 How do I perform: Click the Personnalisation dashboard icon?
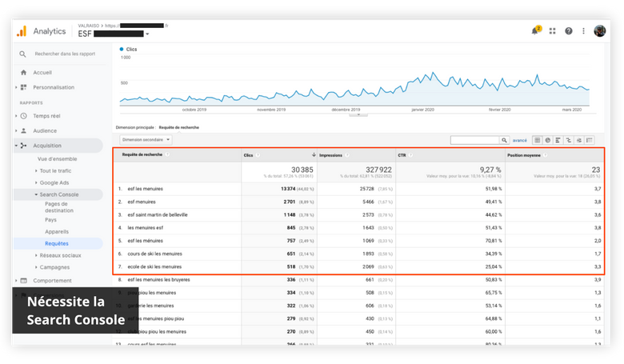point(23,87)
